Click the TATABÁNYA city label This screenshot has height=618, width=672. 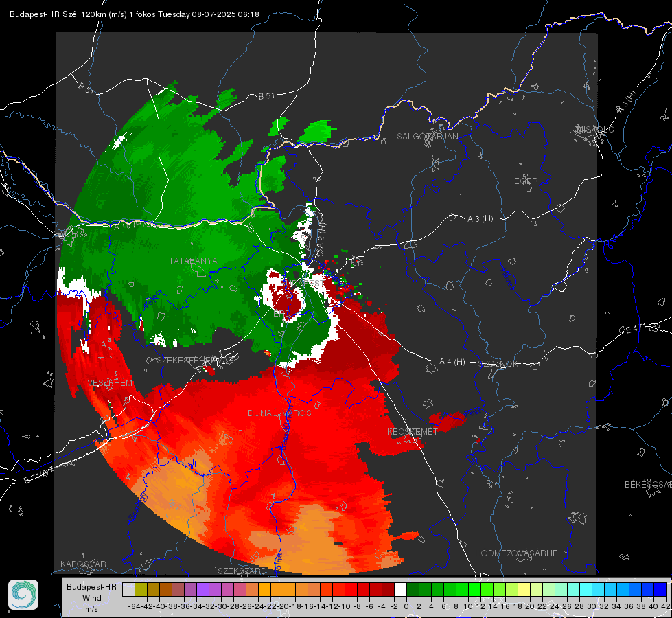[193, 260]
